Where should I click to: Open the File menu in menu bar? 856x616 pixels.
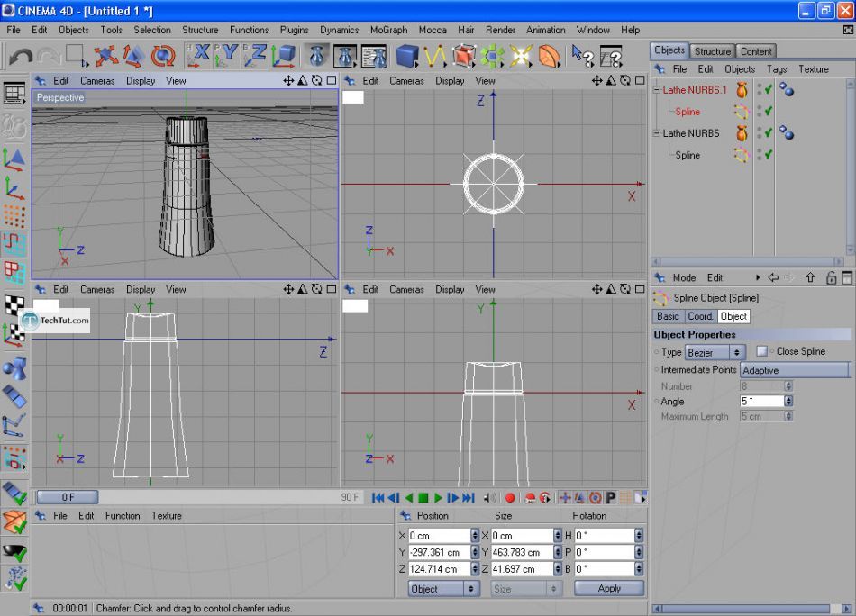pyautogui.click(x=14, y=30)
